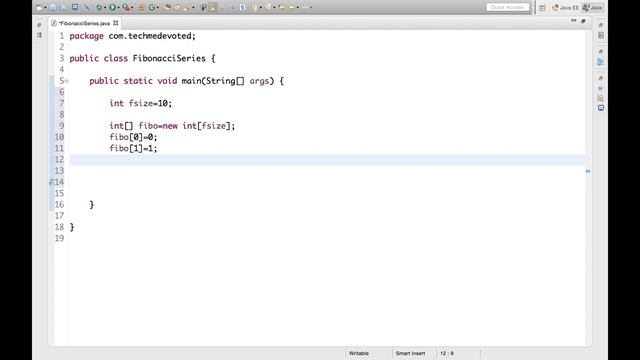Image resolution: width=640 pixels, height=360 pixels.
Task: Open the New Java Class dropdown arrow
Action: click(158, 7)
